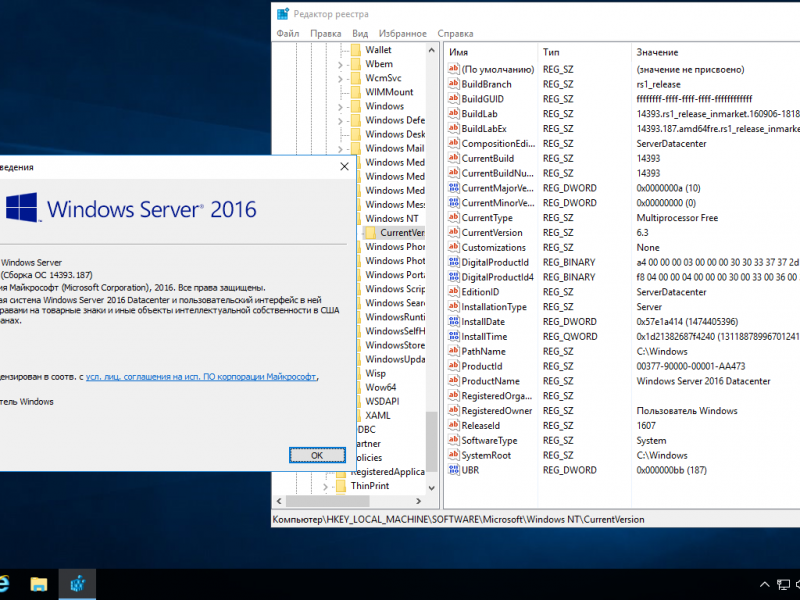Expand the WcmSvc key

pos(340,79)
